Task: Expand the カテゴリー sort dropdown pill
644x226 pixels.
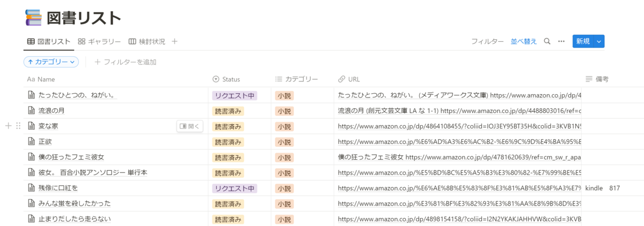Action: point(51,62)
